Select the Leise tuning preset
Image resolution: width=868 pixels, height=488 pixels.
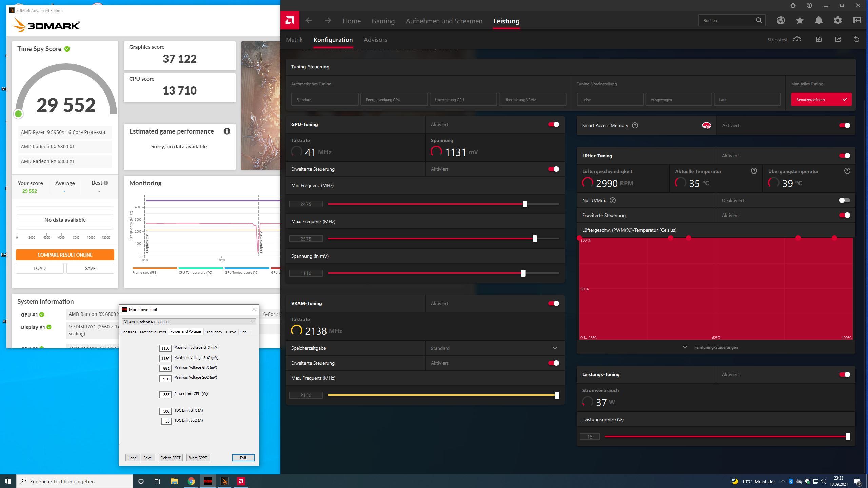pos(610,100)
